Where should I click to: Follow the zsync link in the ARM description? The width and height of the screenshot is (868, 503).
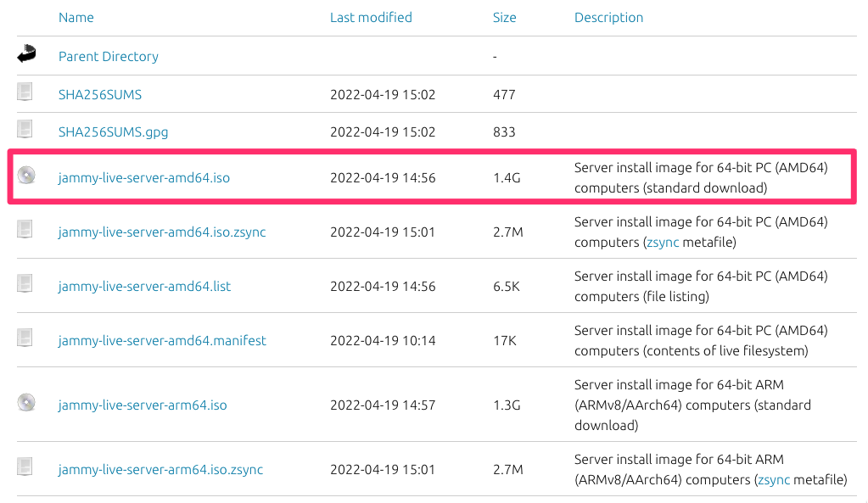(x=774, y=480)
